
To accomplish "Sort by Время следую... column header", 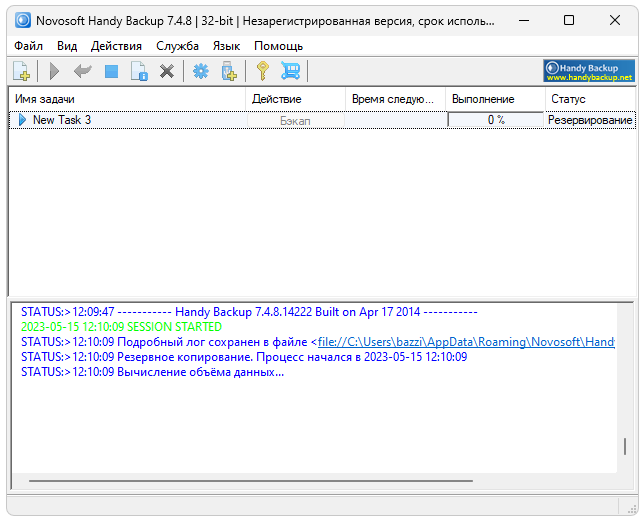I will coord(395,99).
